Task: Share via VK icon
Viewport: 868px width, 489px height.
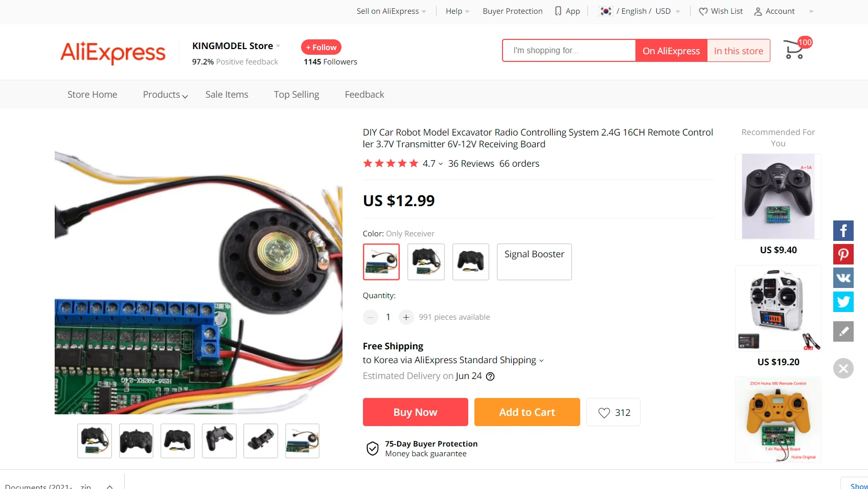Action: point(843,278)
